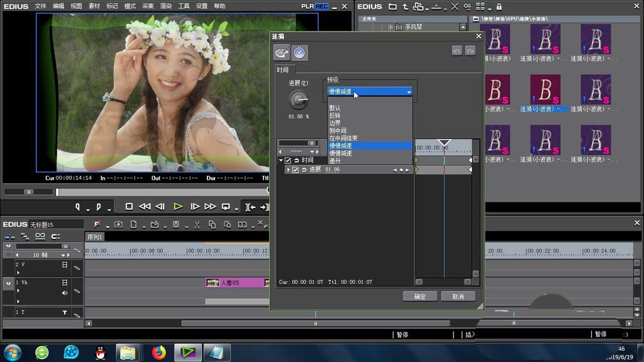
Task: Toggle the 进展 keyframe checkbox
Action: click(296, 170)
